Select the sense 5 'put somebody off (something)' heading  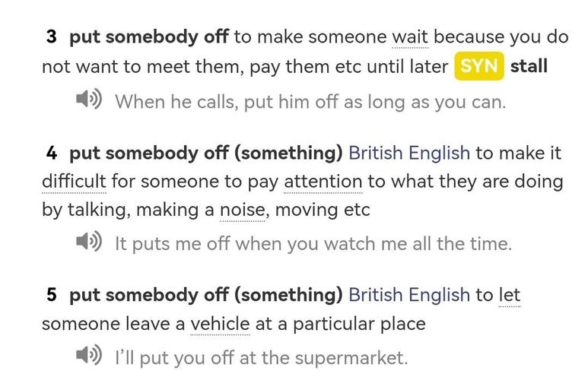[x=206, y=295]
